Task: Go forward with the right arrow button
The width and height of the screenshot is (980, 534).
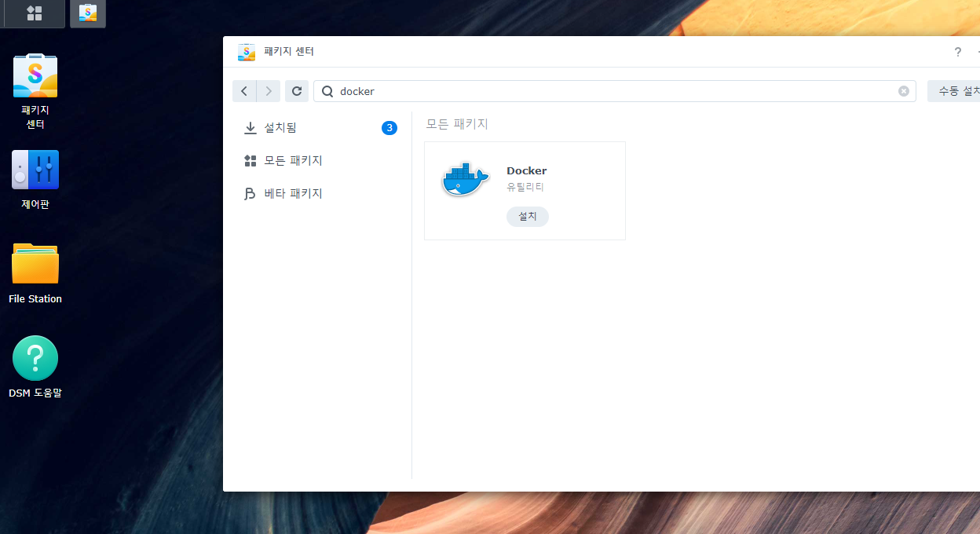Action: 269,91
